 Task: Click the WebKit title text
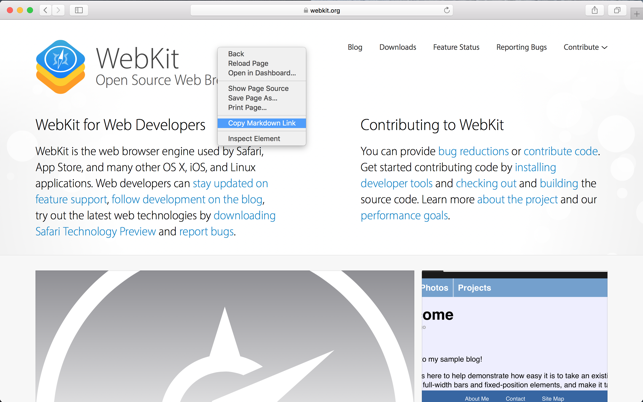(137, 58)
